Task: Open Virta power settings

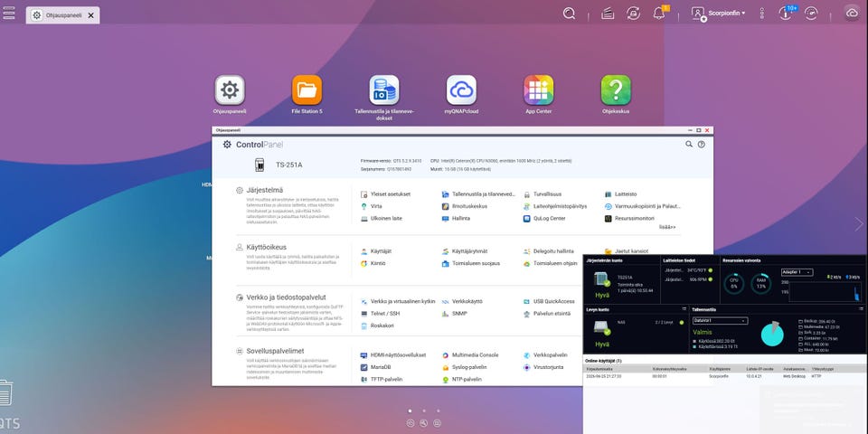Action: coord(371,206)
